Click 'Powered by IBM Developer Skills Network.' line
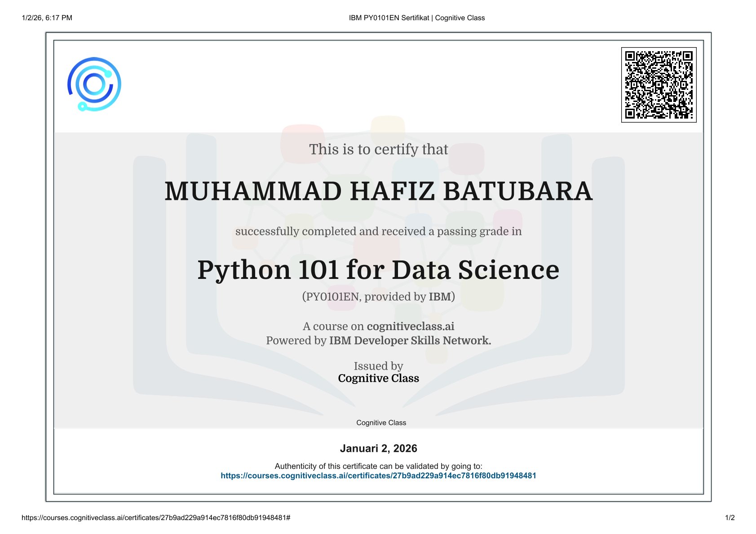Screen dimensions: 756x534 click(378, 340)
